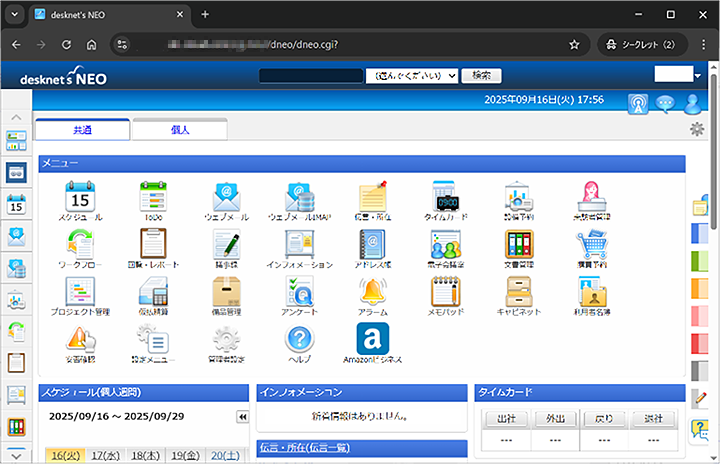This screenshot has width=720, height=464.
Task: Collapse the left sidebar using the up chevron
Action: point(16,117)
